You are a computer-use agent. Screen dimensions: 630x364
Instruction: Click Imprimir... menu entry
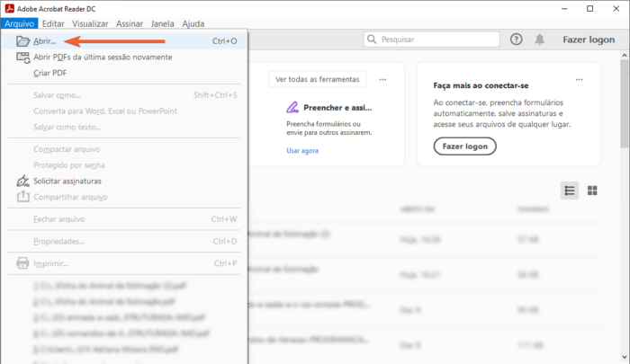[124, 263]
